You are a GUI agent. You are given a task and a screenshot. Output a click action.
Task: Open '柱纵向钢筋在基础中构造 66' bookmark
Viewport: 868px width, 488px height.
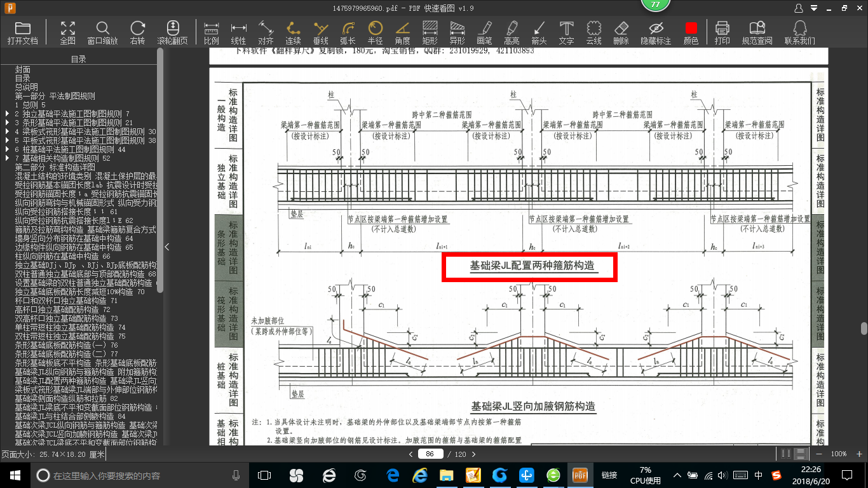click(x=63, y=256)
